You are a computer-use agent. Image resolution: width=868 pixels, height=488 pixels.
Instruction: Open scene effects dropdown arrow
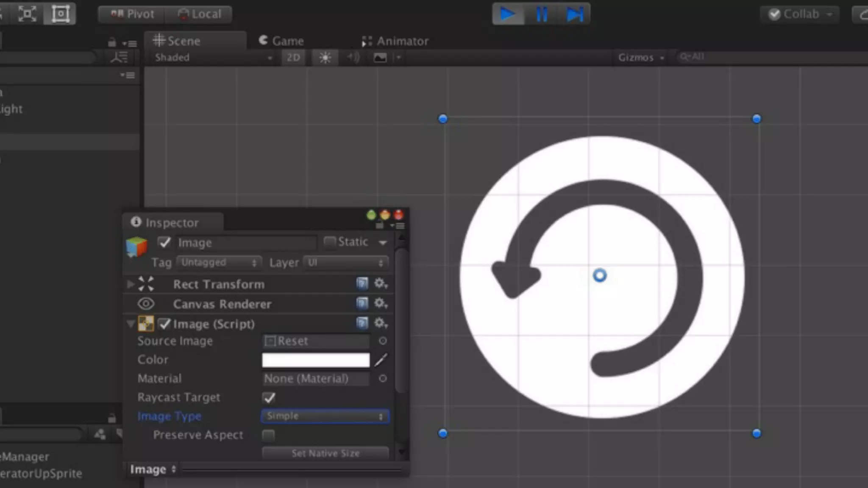[398, 57]
